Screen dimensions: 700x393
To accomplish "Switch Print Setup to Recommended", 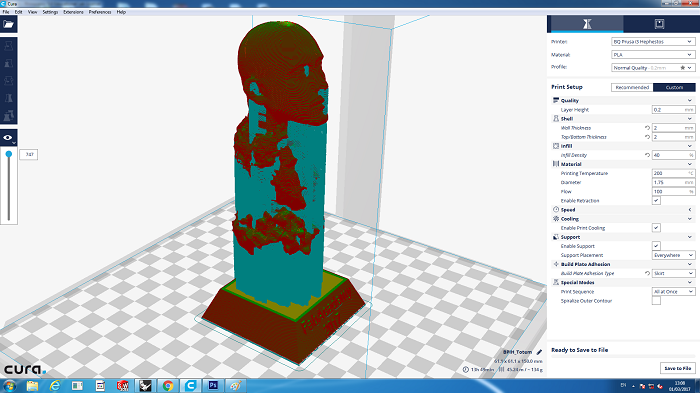I will pyautogui.click(x=632, y=88).
